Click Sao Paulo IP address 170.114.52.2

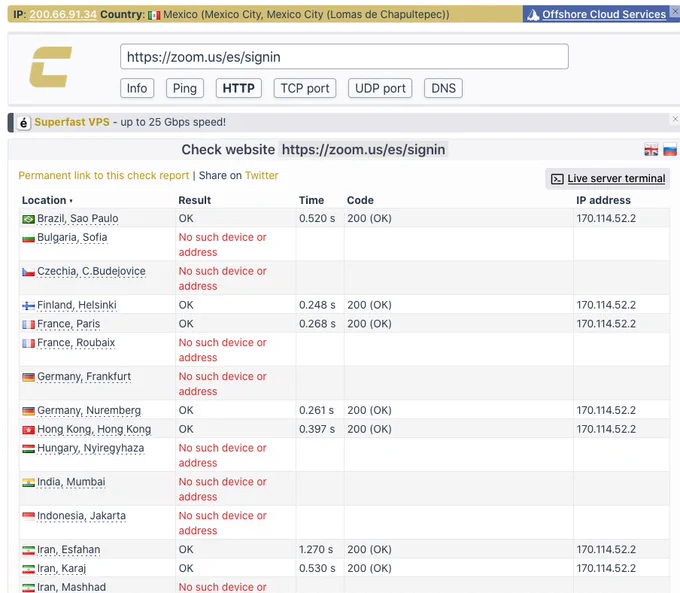(606, 219)
